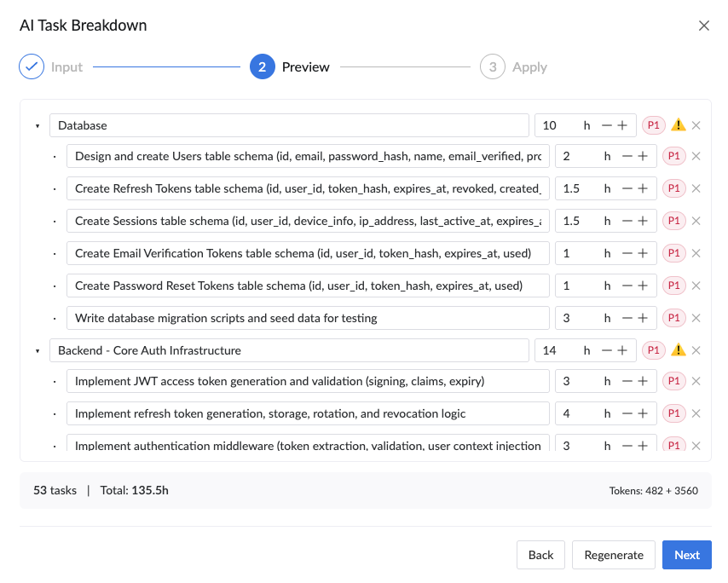This screenshot has height=583, width=728.
Task: Click the completed Input step checkmark
Action: [x=32, y=66]
